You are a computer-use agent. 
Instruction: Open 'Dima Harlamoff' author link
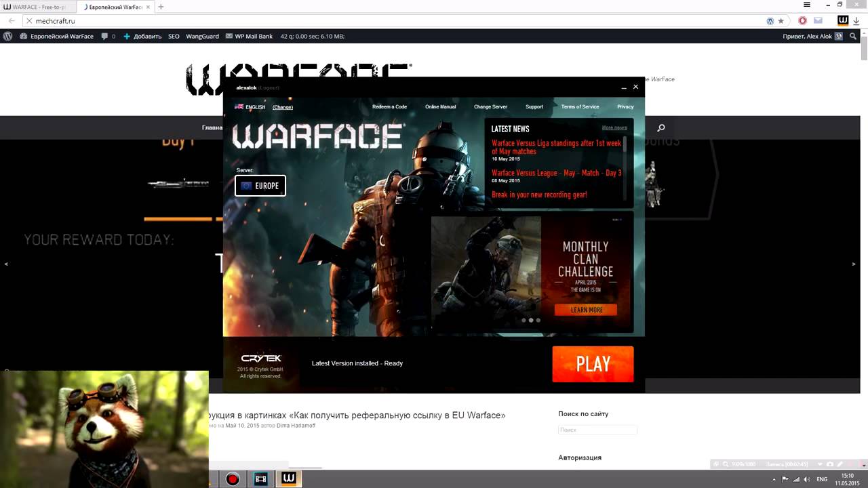coord(296,425)
